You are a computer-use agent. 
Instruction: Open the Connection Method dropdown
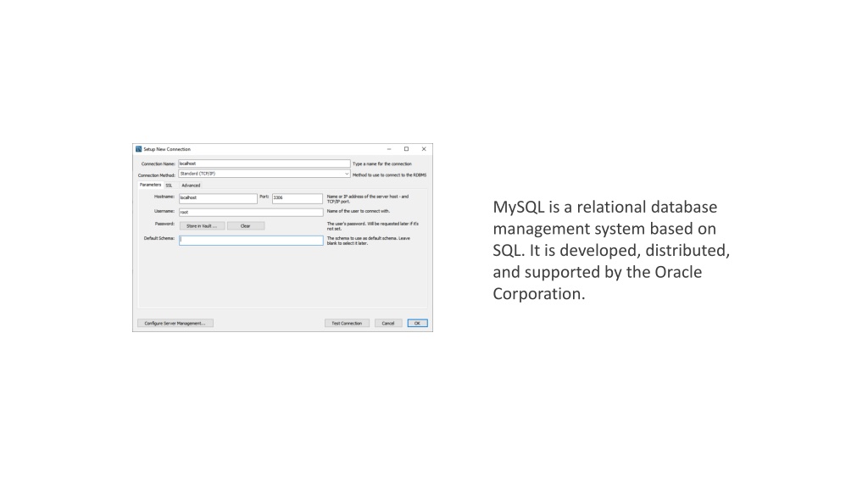tap(264, 174)
